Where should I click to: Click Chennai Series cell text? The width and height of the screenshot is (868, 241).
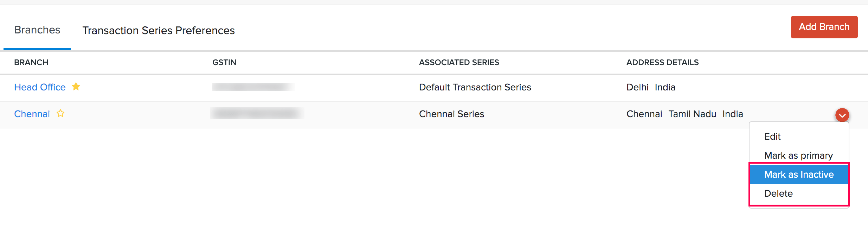pos(451,114)
